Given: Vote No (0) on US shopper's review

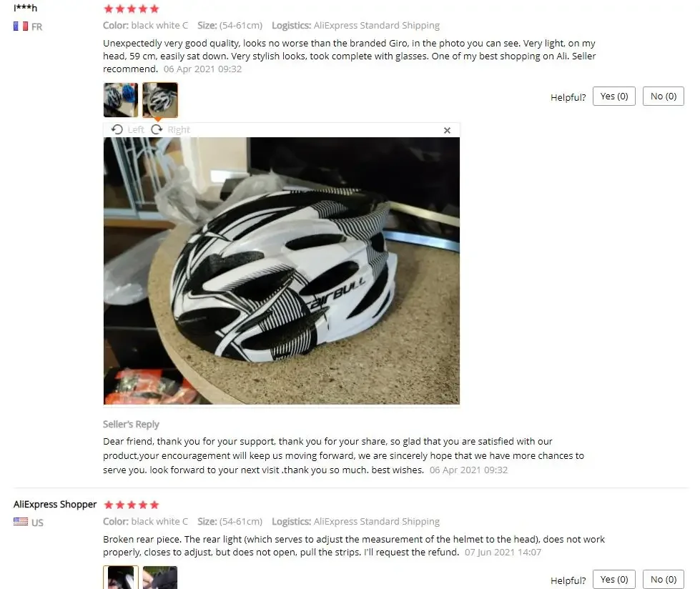Looking at the screenshot, I should pyautogui.click(x=664, y=579).
